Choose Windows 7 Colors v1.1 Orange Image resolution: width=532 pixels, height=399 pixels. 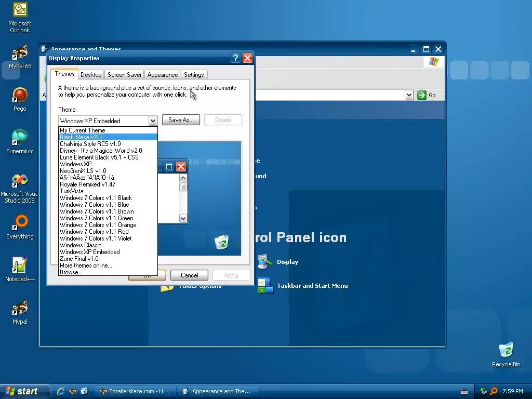click(108, 225)
